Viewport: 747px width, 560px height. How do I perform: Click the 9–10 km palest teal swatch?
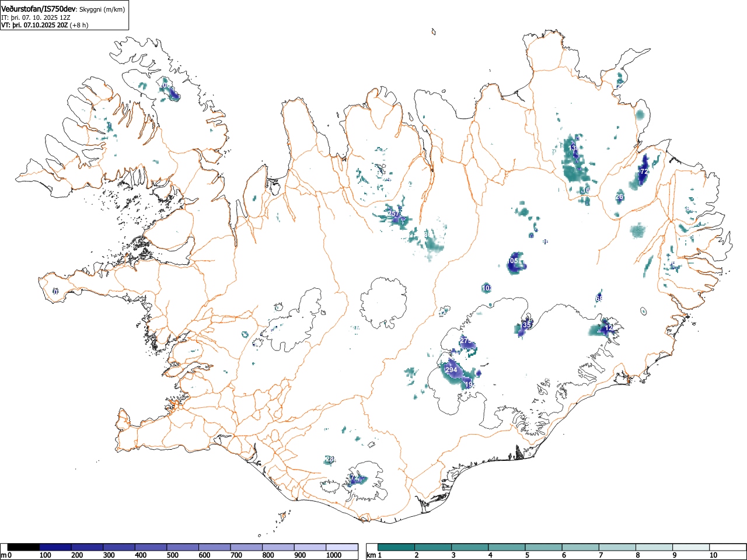[692, 547]
